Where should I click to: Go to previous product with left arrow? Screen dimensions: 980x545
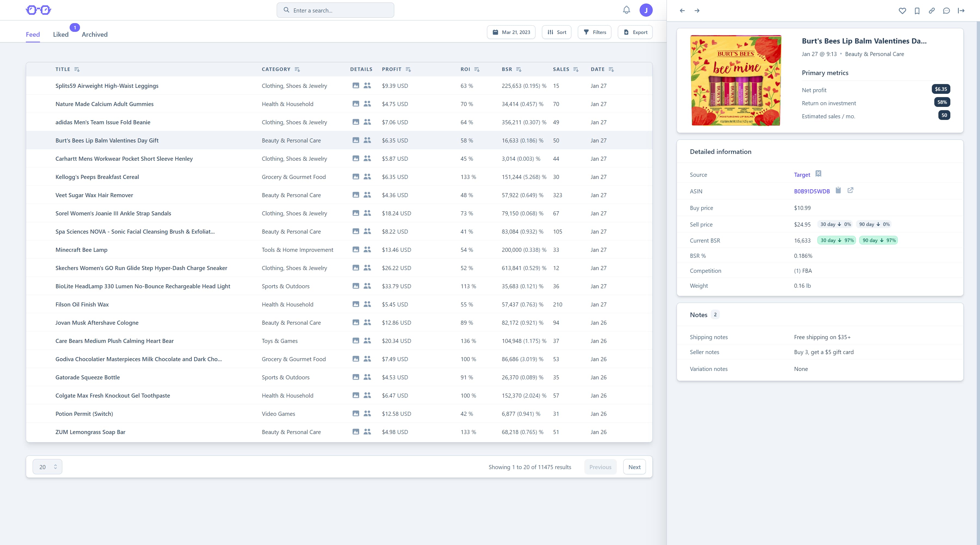click(682, 11)
